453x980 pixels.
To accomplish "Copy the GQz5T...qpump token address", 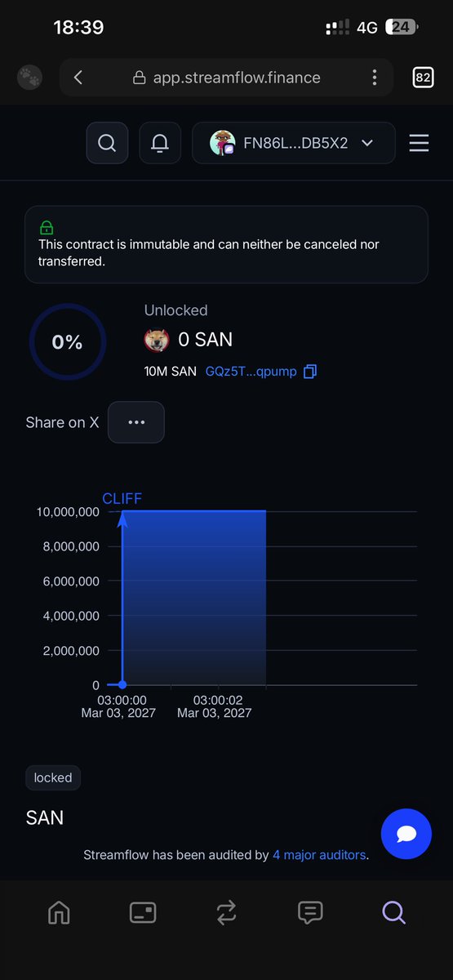I will tap(310, 372).
